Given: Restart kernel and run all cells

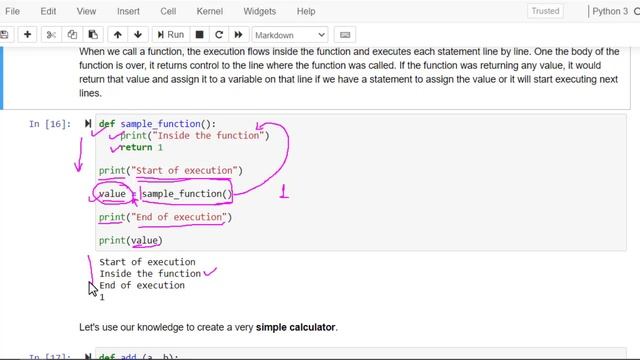Looking at the screenshot, I should point(238,35).
